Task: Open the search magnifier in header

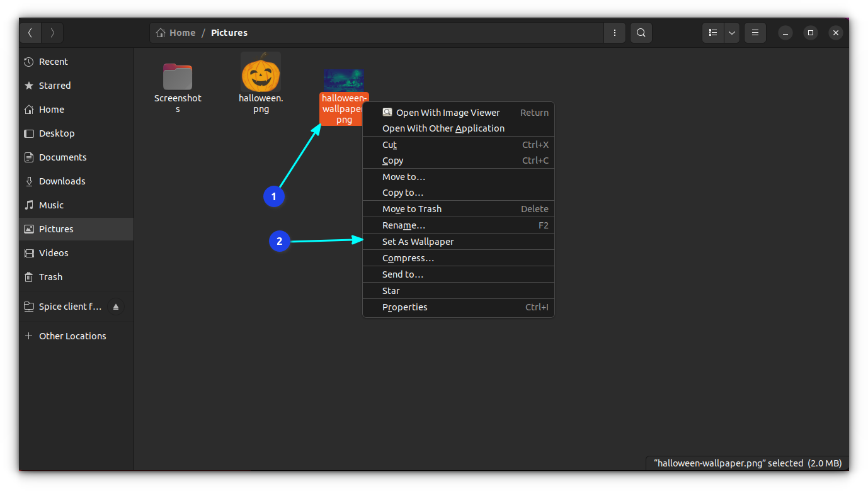Action: (x=641, y=33)
